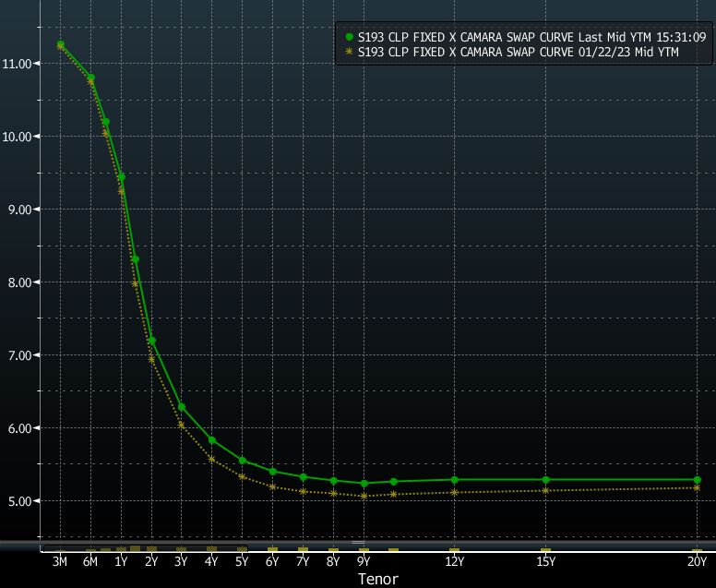Click the 1Y tenor label
This screenshot has height=588, width=716.
point(121,561)
